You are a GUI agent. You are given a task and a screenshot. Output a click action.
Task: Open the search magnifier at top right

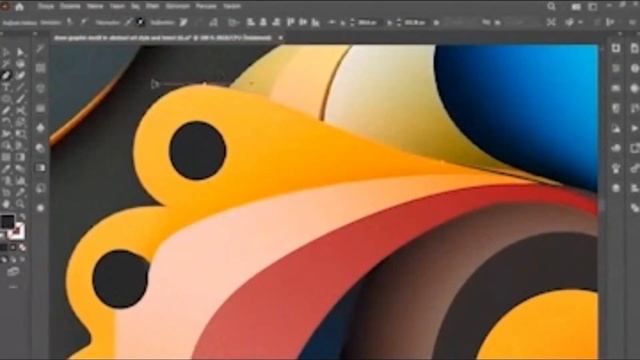pyautogui.click(x=551, y=6)
